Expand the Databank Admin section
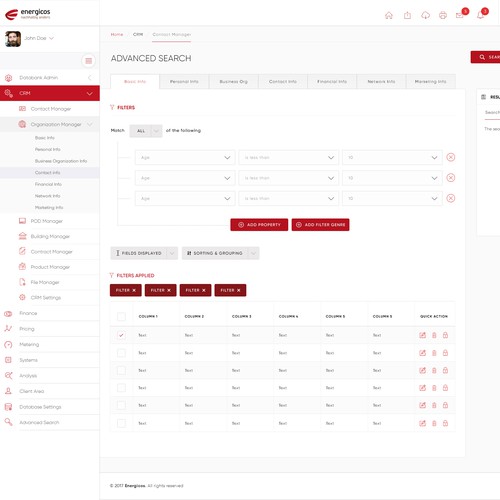Image resolution: width=500 pixels, height=500 pixels. click(89, 78)
